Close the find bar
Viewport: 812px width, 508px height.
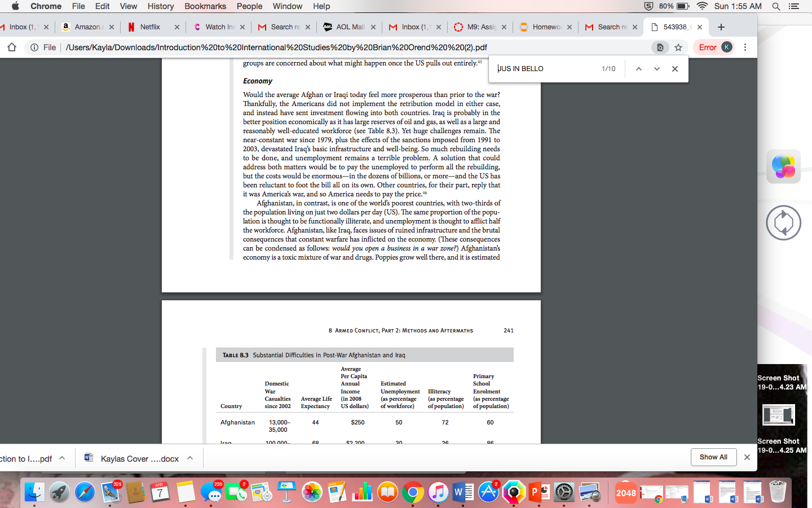[x=675, y=69]
